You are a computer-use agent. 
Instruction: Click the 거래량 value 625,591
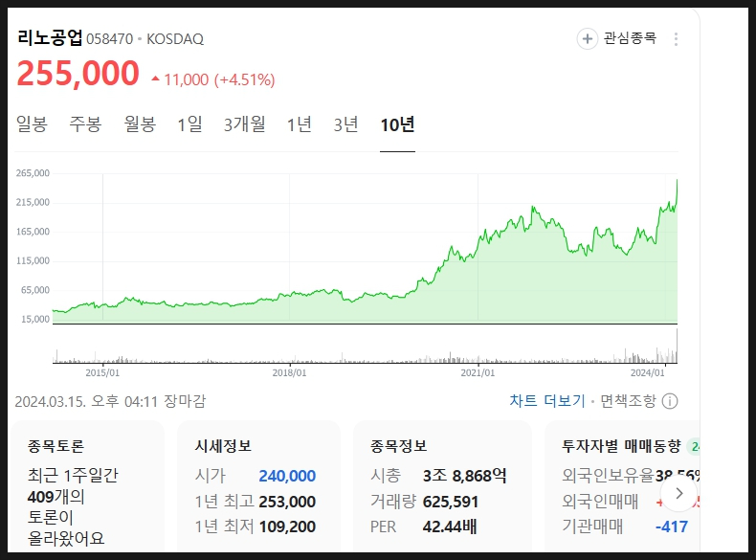[451, 502]
